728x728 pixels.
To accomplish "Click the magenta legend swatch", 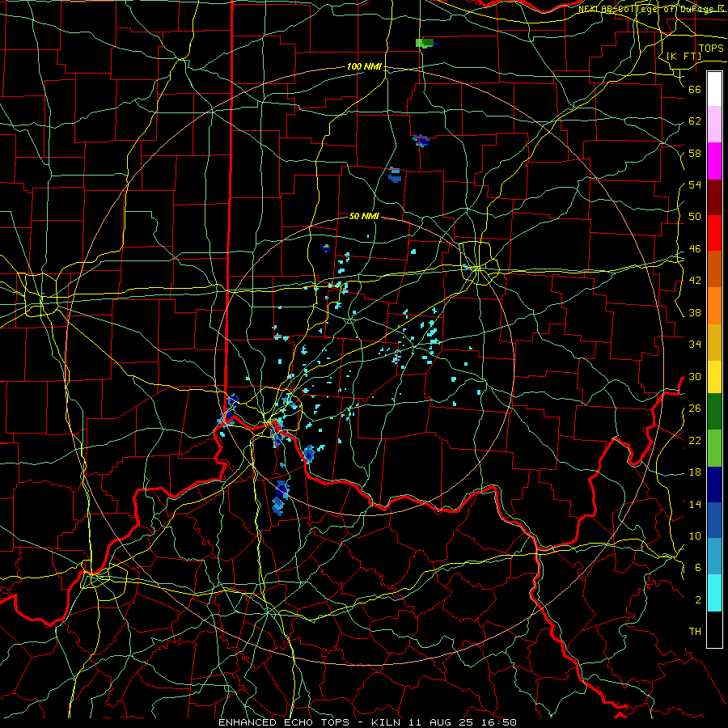I will 714,161.
